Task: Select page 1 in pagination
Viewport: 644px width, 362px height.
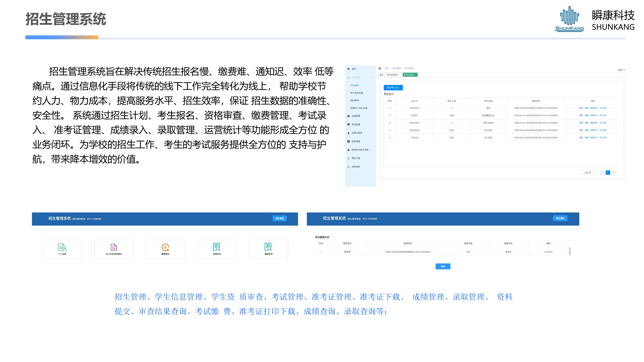Action: click(x=608, y=173)
